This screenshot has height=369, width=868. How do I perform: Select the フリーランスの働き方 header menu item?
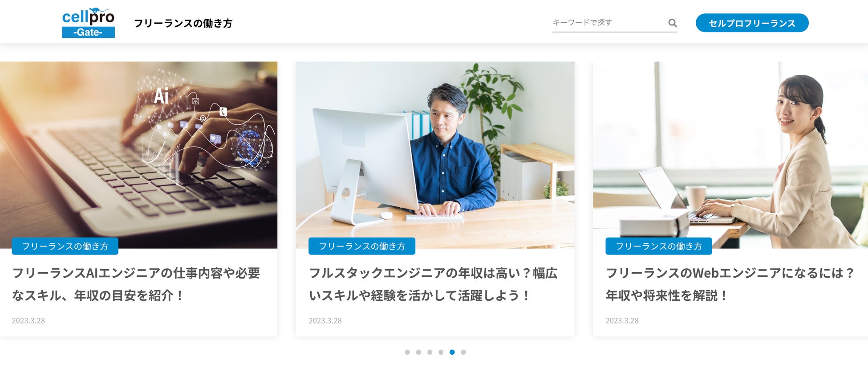click(x=183, y=23)
